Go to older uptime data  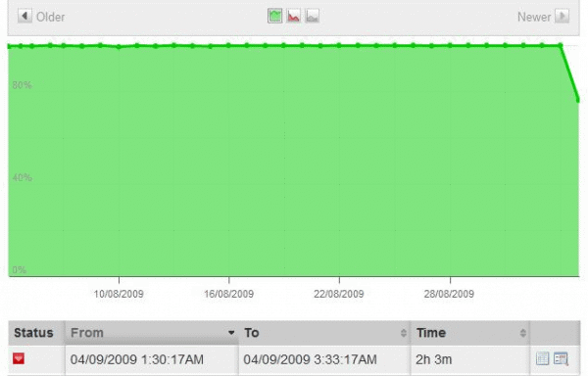pyautogui.click(x=41, y=17)
